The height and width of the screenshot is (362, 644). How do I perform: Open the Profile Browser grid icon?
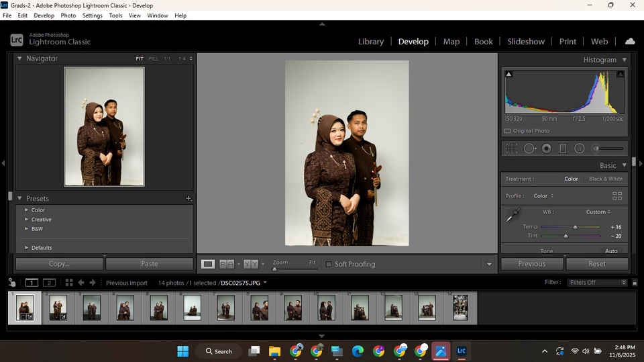(x=617, y=196)
